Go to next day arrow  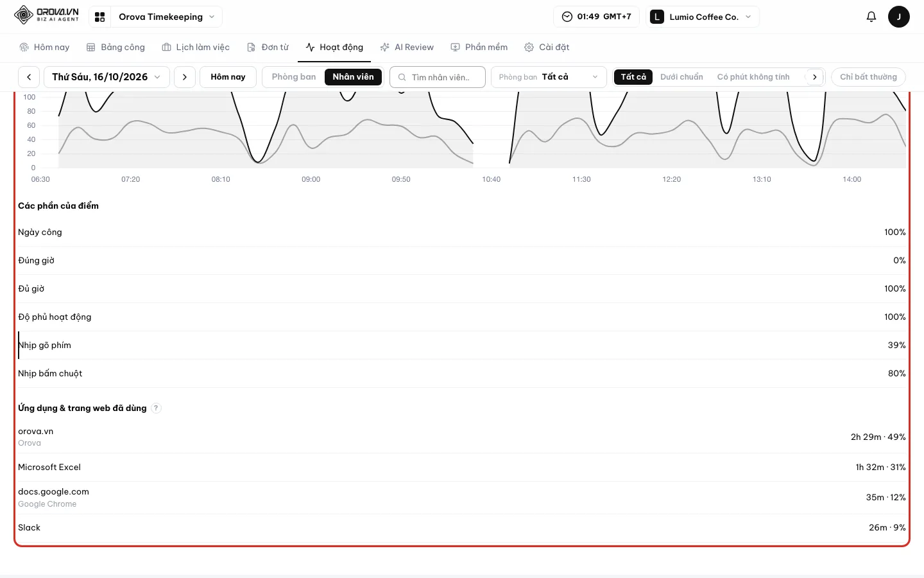pos(185,77)
